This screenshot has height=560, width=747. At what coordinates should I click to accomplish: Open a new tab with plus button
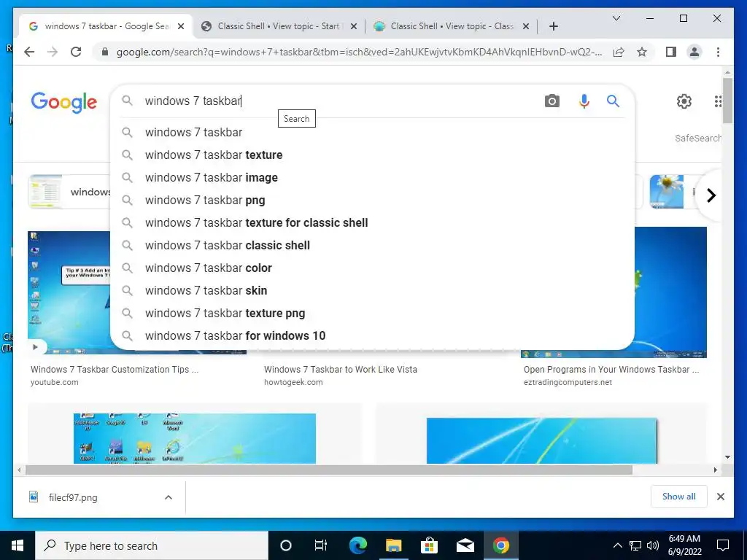(x=553, y=26)
